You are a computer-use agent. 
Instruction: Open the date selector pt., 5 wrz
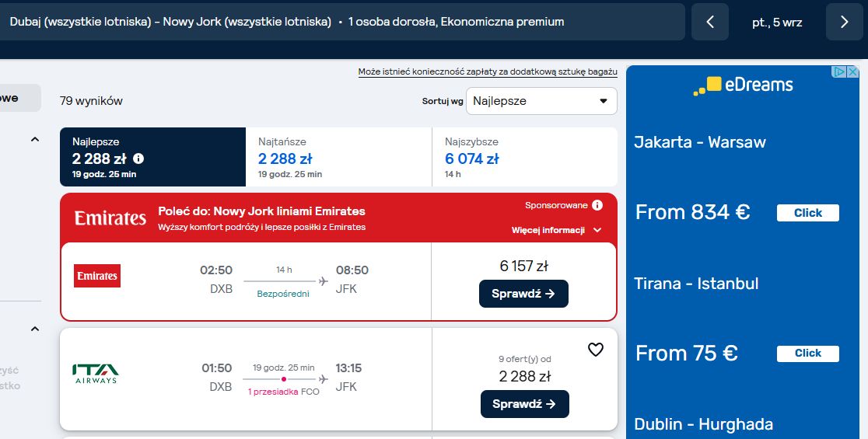pyautogui.click(x=777, y=23)
